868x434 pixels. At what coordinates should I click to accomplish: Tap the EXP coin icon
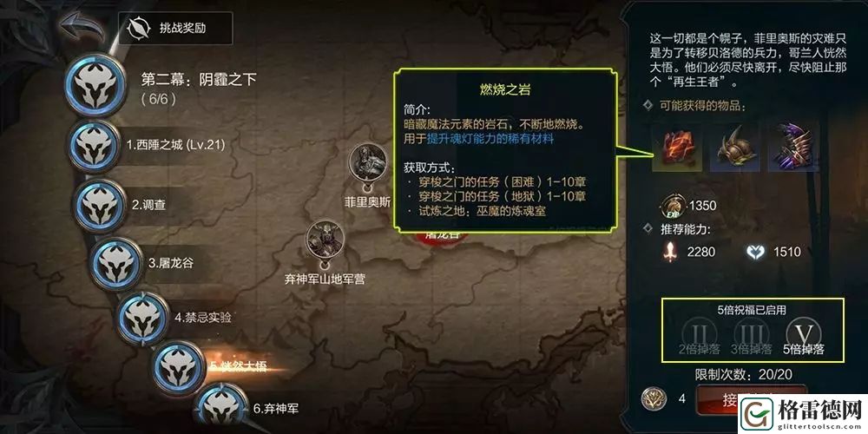pyautogui.click(x=674, y=206)
